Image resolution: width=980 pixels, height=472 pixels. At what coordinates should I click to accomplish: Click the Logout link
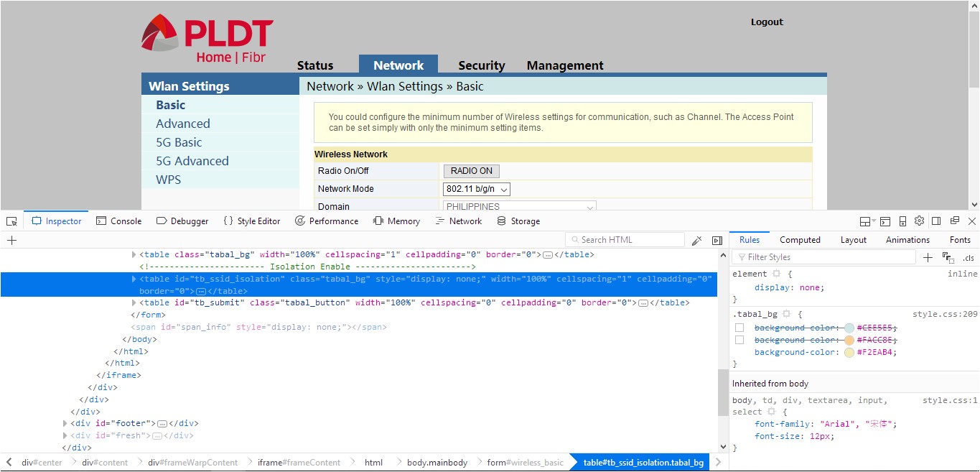click(x=767, y=22)
